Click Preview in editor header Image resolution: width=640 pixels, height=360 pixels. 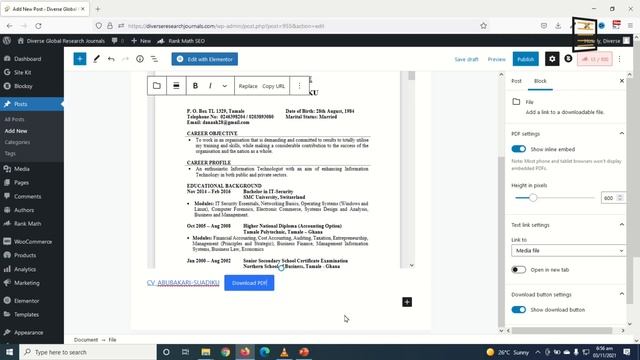pyautogui.click(x=496, y=59)
